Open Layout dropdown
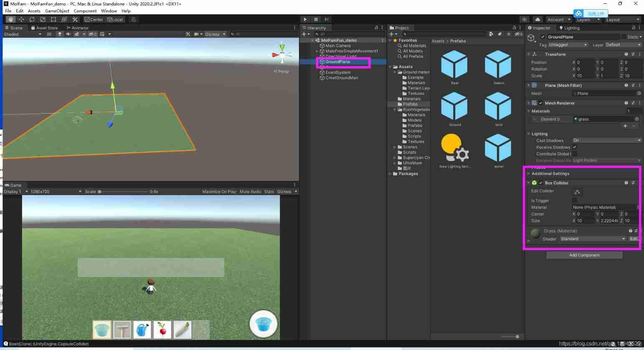Viewport: 644px width, 350px height. 622,20
